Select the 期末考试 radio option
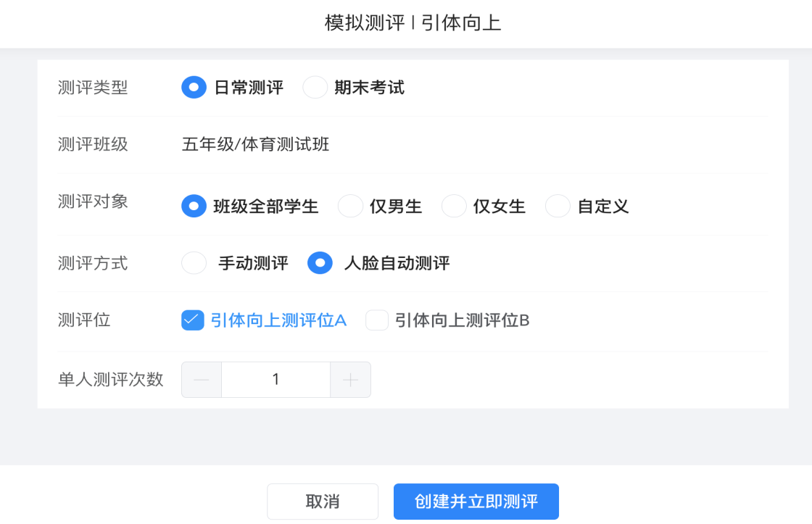The image size is (812, 524). pyautogui.click(x=315, y=88)
